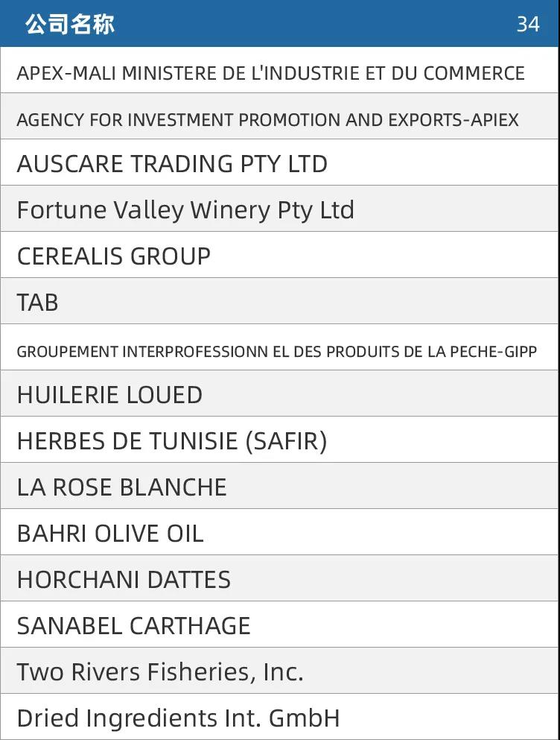Open HERBES DE TUNISIE (SAFIR) entry

click(x=280, y=440)
